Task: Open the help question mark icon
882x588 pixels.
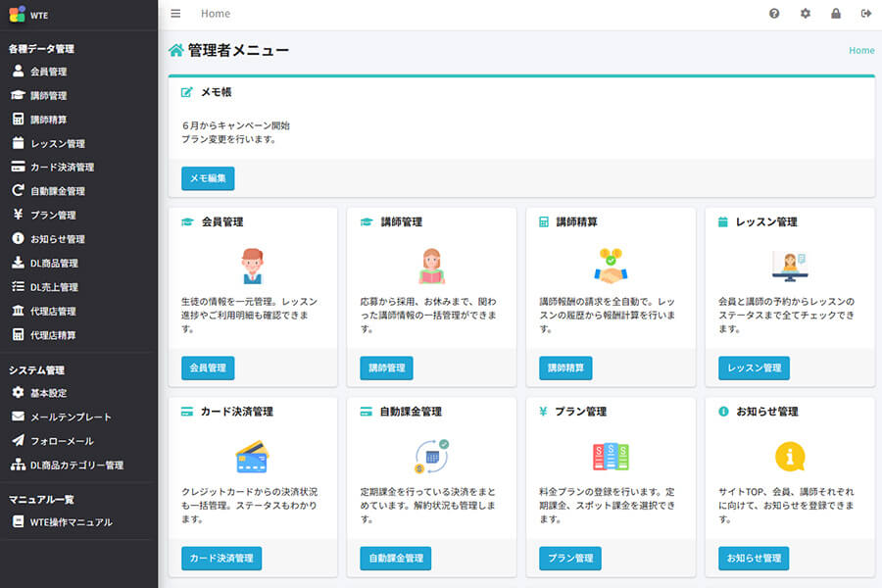Action: pos(773,14)
